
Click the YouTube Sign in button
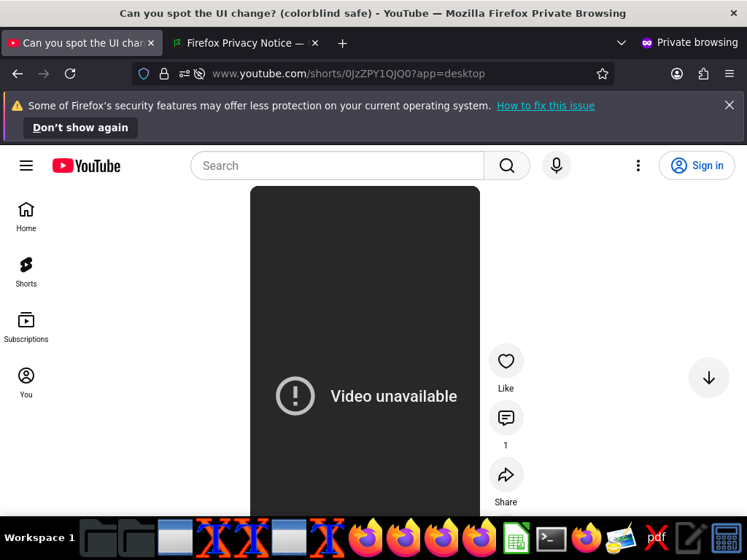[x=697, y=166]
